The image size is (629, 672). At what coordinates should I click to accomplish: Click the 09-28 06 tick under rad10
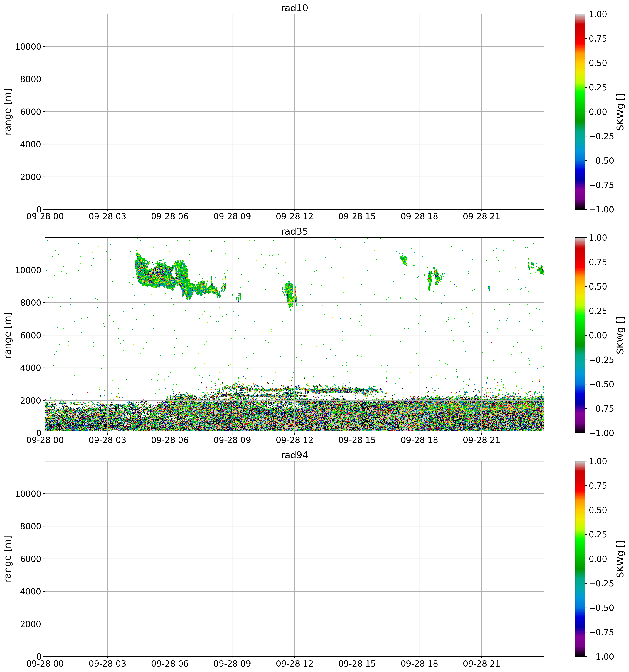point(170,217)
